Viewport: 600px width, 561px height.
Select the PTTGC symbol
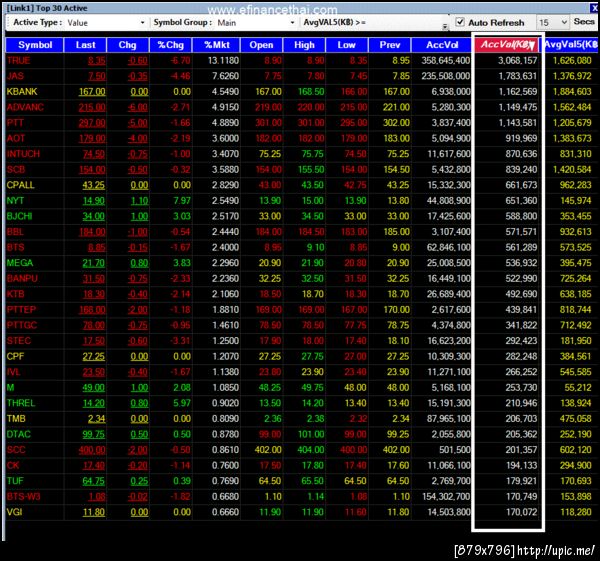point(21,325)
